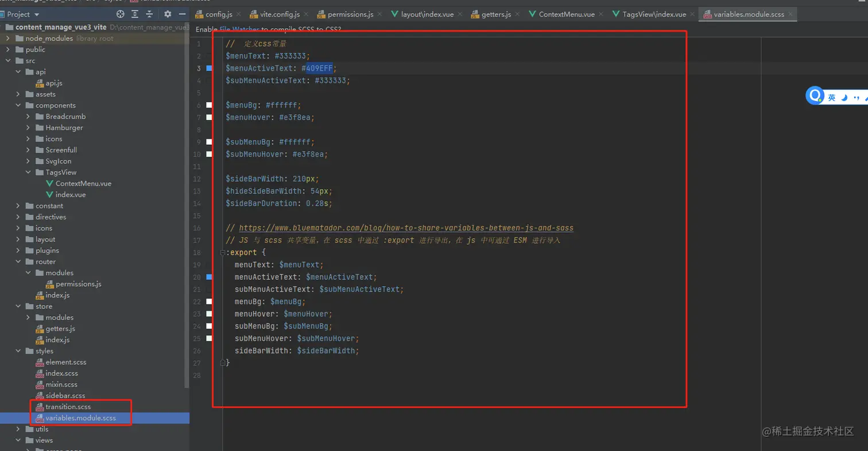Click the $subMenuBg color swatch on line 9
Screen dimensions: 868x451
[210, 142]
